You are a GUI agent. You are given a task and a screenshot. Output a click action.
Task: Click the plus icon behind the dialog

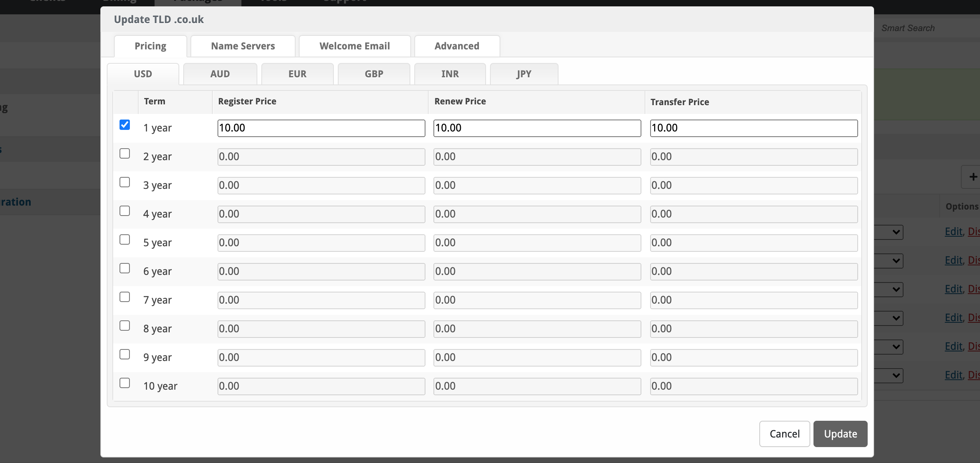[972, 177]
